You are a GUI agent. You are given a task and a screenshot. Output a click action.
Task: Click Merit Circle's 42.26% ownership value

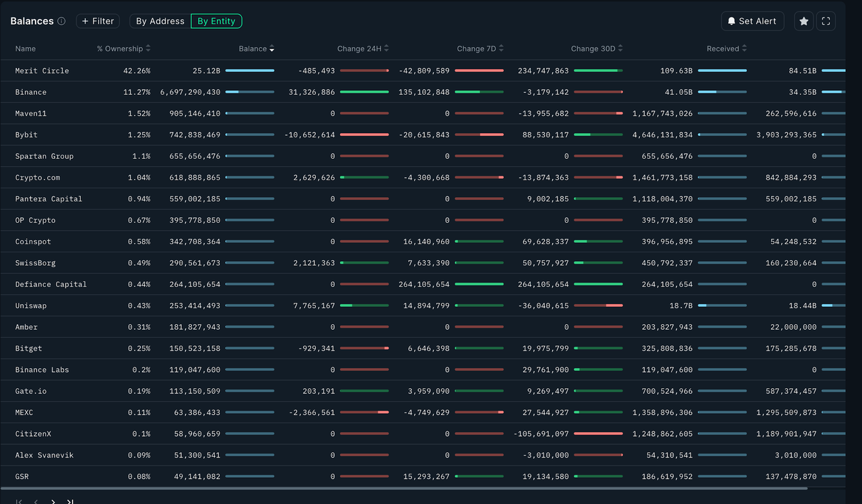pyautogui.click(x=137, y=71)
